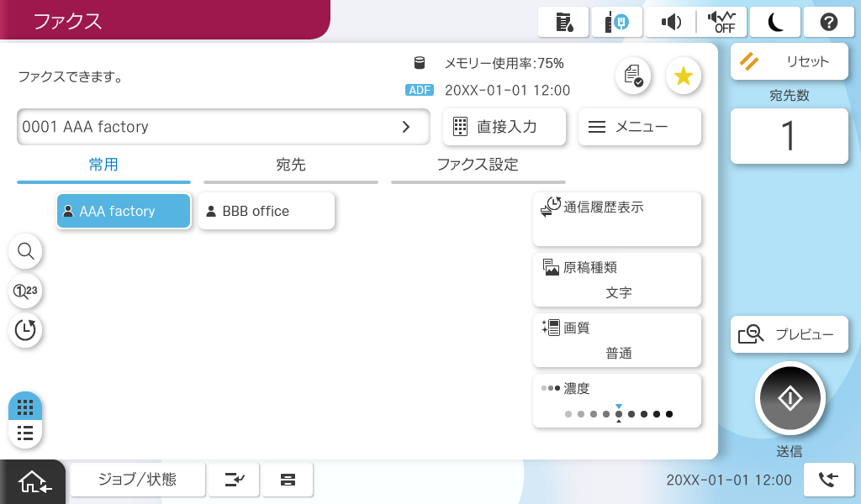Expand the 0001 AAA factory recipient field
Image resolution: width=861 pixels, height=504 pixels.
(x=223, y=127)
